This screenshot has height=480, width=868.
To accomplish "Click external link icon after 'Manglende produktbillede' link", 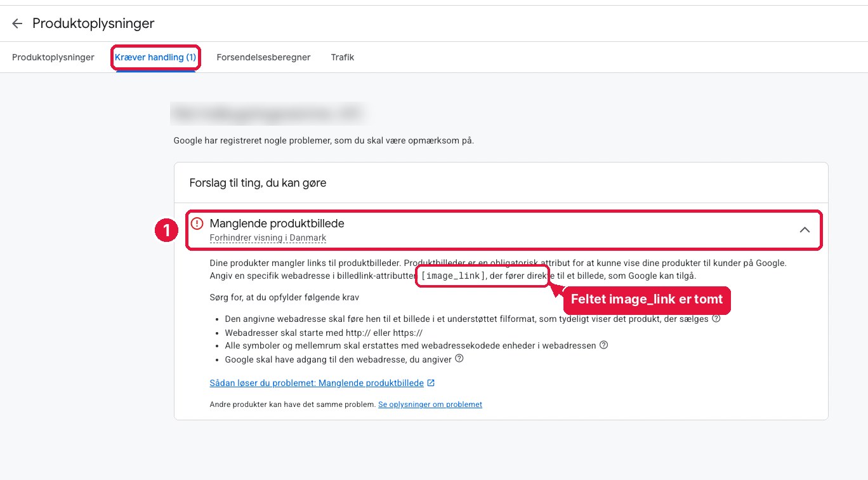I will click(x=431, y=383).
